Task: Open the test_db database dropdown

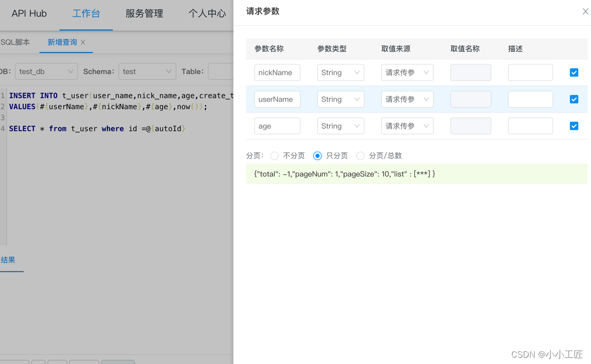Action: click(46, 71)
